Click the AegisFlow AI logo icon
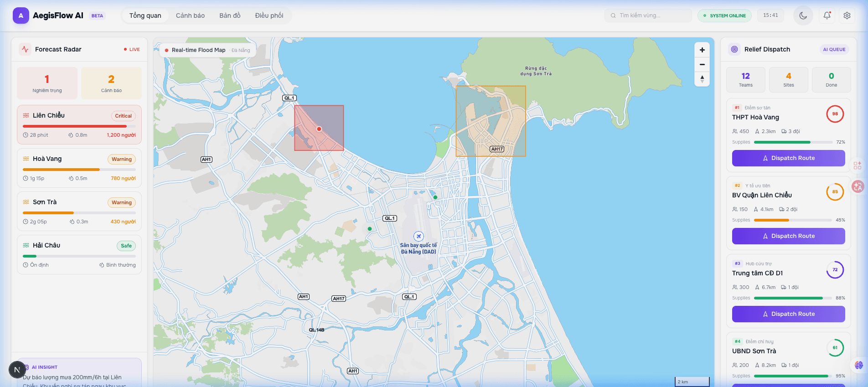868x387 pixels. 21,15
